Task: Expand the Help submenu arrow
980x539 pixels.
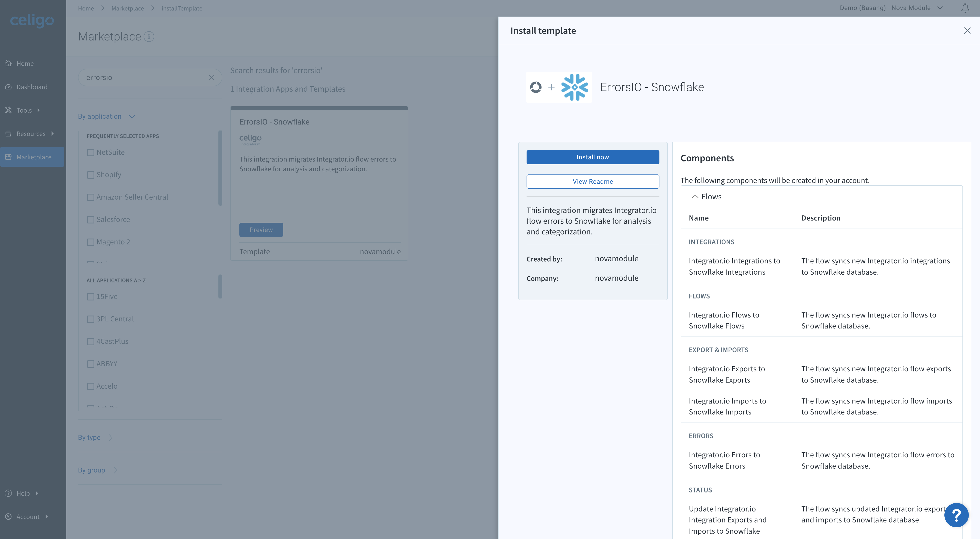Action: (37, 493)
